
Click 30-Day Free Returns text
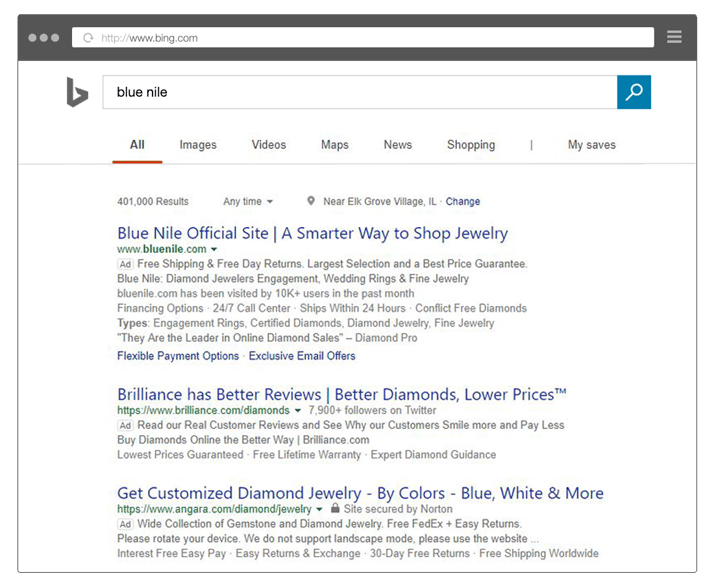click(x=420, y=553)
